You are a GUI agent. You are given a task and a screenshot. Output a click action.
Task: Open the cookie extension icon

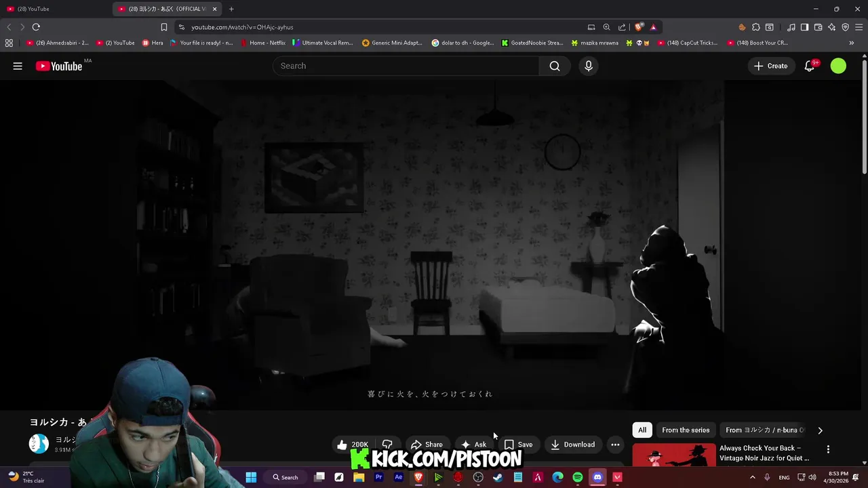pyautogui.click(x=742, y=27)
